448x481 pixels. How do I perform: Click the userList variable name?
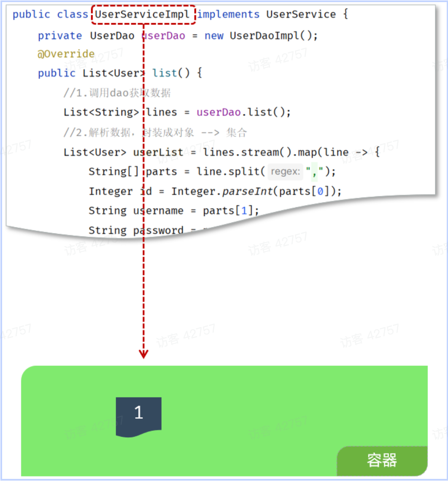pyautogui.click(x=158, y=152)
